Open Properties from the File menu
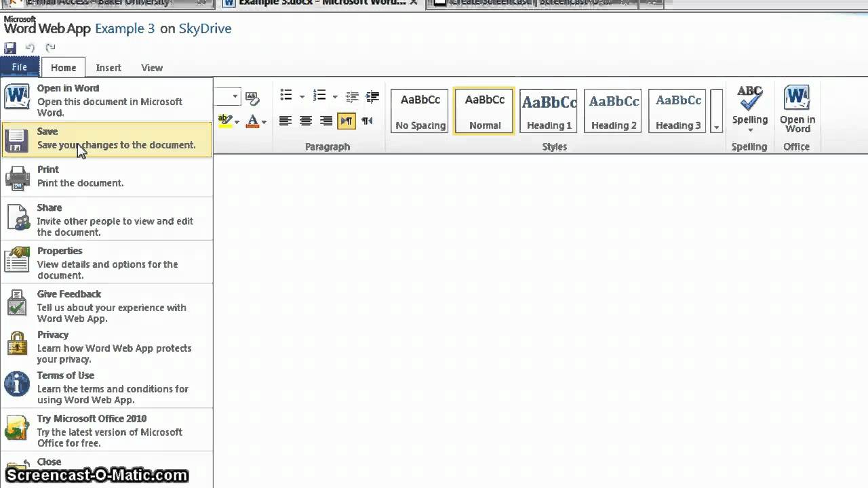 point(107,262)
